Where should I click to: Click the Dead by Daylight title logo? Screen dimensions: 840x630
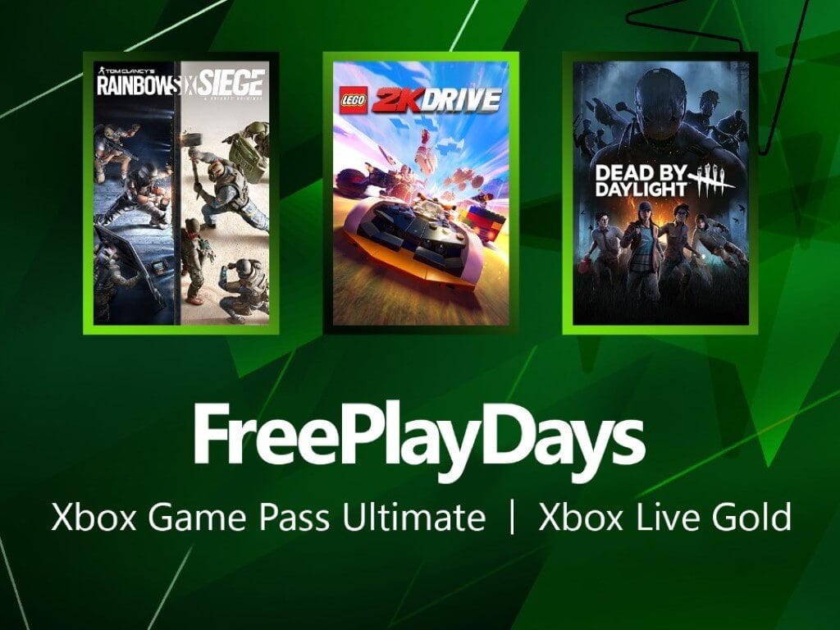(x=664, y=180)
